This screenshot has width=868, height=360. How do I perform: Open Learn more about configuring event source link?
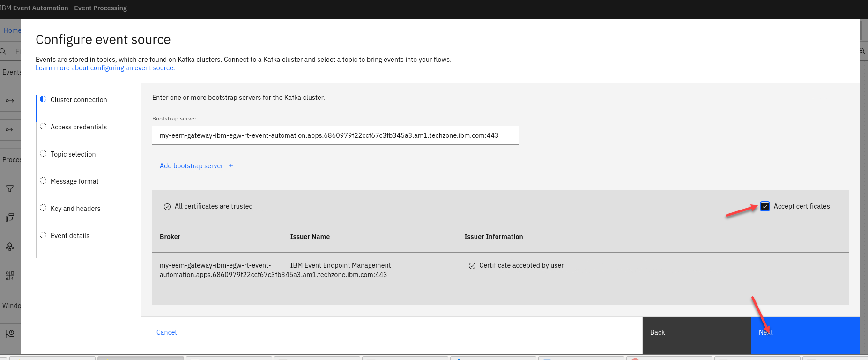coord(105,68)
